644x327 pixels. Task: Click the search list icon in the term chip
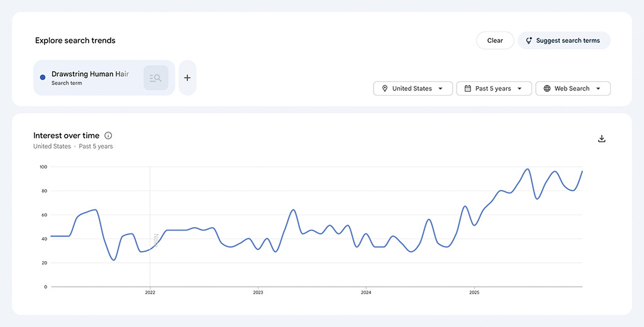pos(155,78)
